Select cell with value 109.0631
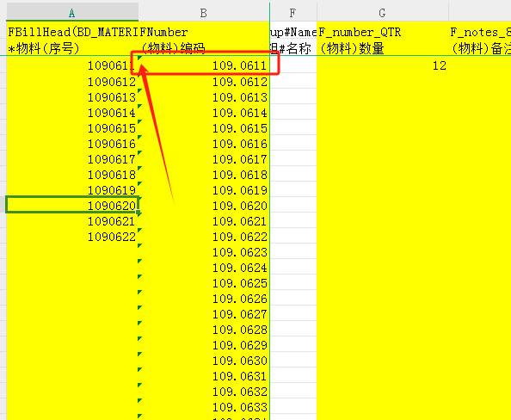The width and height of the screenshot is (511, 420). pos(204,375)
